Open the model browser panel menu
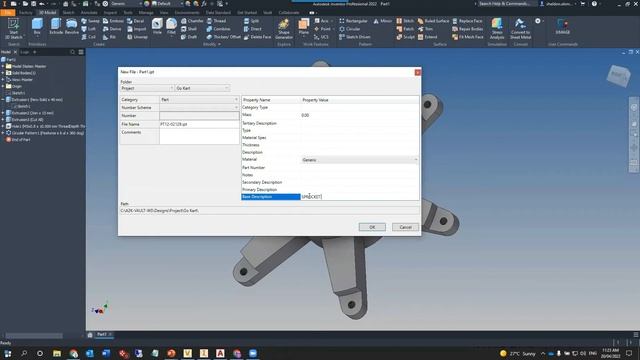The image size is (640, 360). coord(81,52)
